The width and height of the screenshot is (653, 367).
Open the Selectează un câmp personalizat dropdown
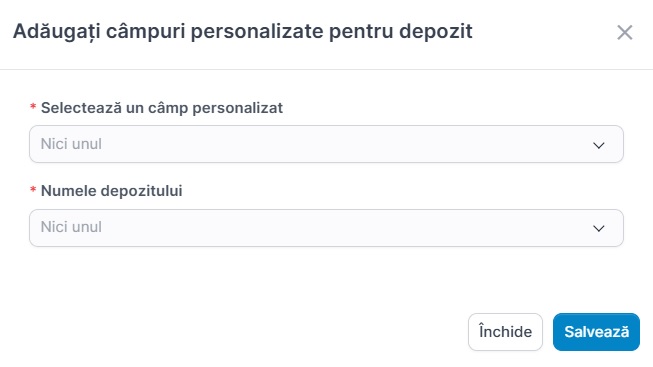click(326, 144)
